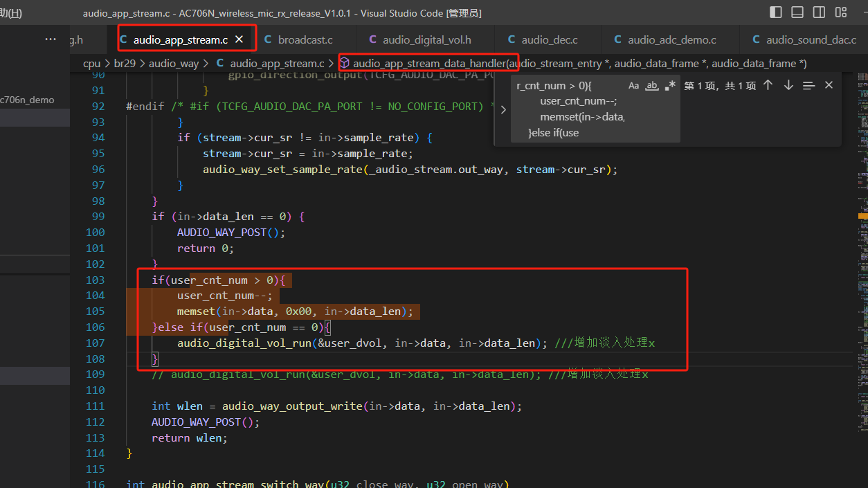Switch to the audio_sound_dac.c tab
868x488 pixels.
coord(804,39)
